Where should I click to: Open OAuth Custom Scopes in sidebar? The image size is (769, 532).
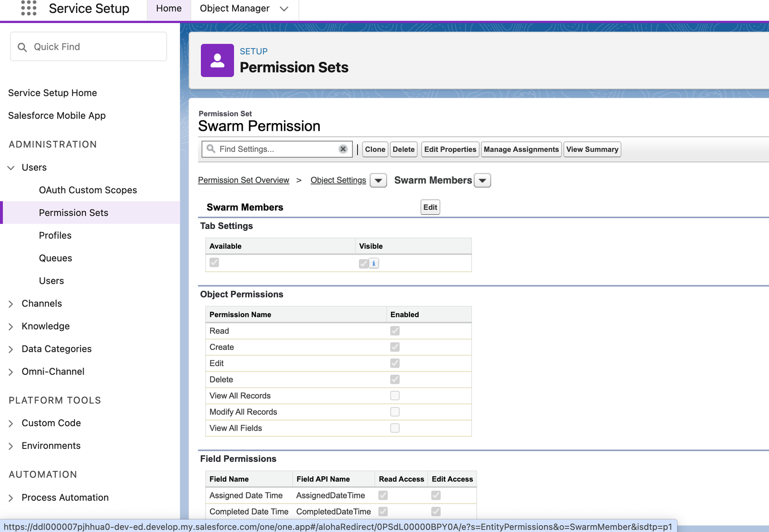pos(88,190)
